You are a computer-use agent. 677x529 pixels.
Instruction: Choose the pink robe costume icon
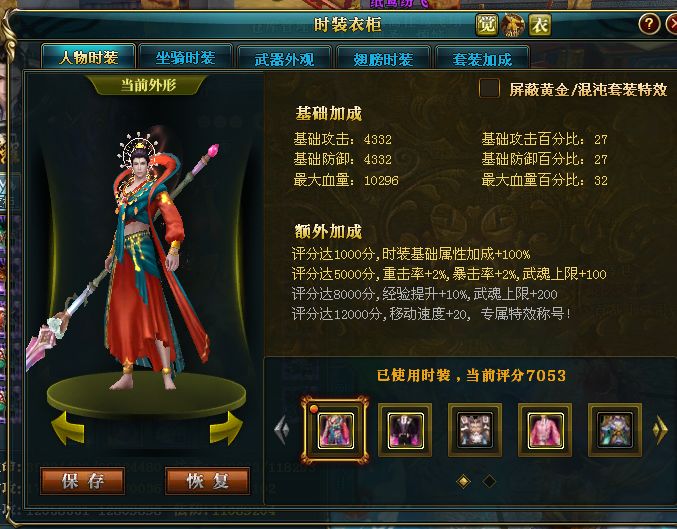(545, 430)
